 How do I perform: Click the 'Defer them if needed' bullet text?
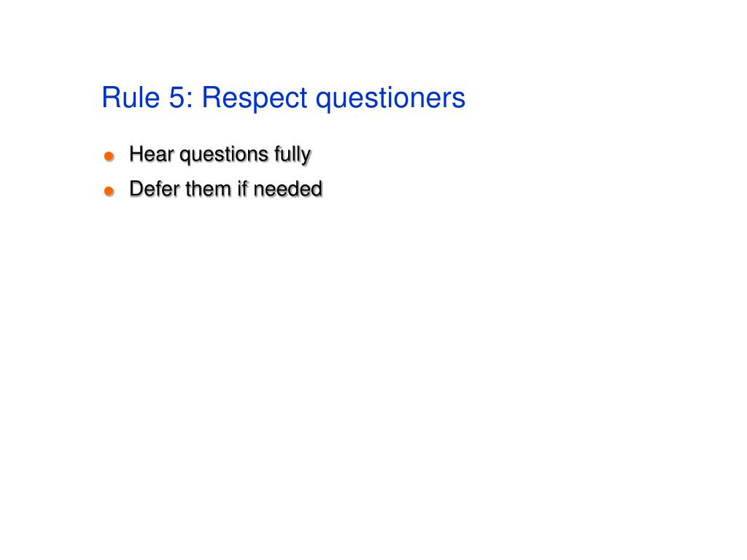[x=226, y=189]
